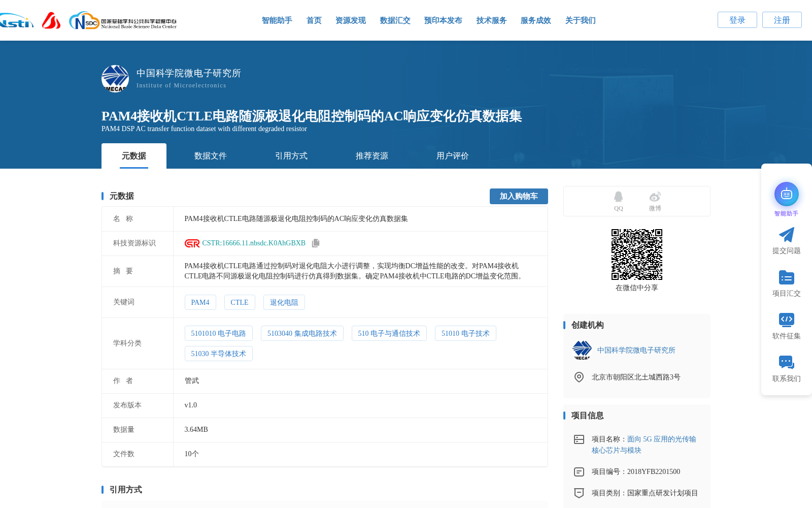The height and width of the screenshot is (508, 812).
Task: Select 51030 半导体技术 category tag
Action: click(219, 354)
